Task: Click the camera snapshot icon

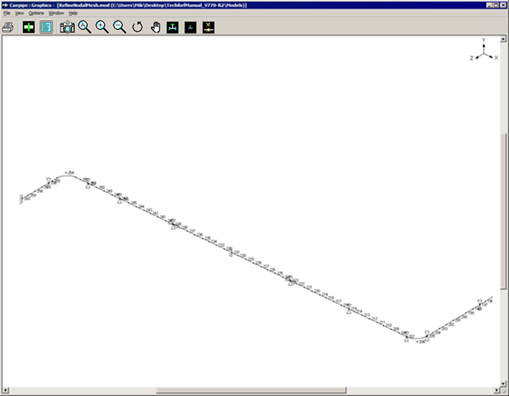Action: click(67, 27)
